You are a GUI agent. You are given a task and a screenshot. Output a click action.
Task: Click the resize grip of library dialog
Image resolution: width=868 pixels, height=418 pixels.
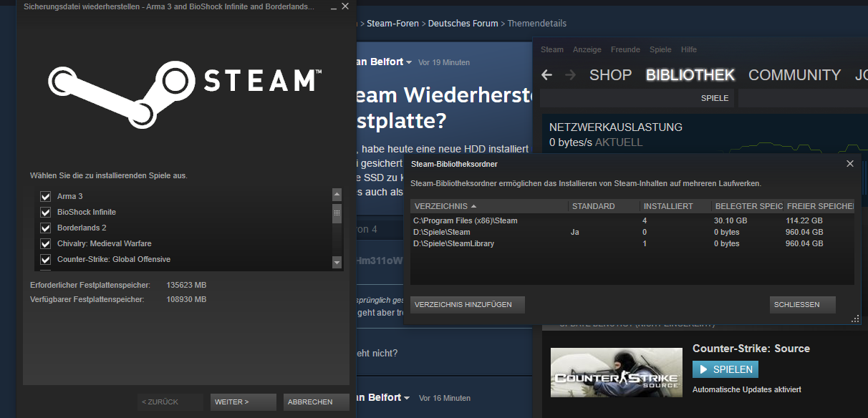coord(854,320)
